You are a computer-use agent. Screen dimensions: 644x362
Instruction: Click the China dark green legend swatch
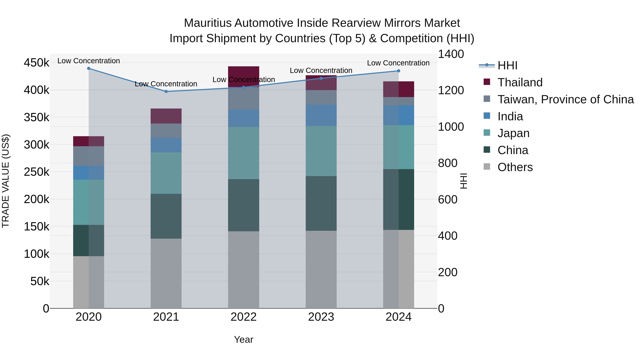point(487,149)
